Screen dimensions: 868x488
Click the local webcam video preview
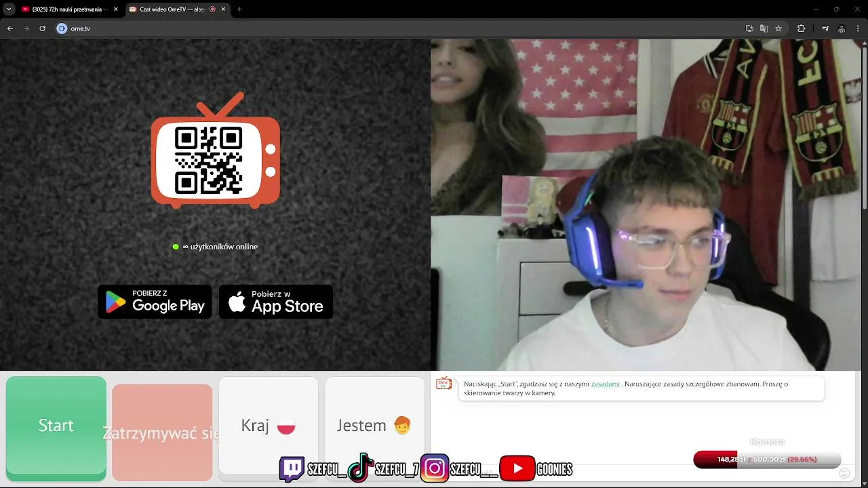point(646,205)
